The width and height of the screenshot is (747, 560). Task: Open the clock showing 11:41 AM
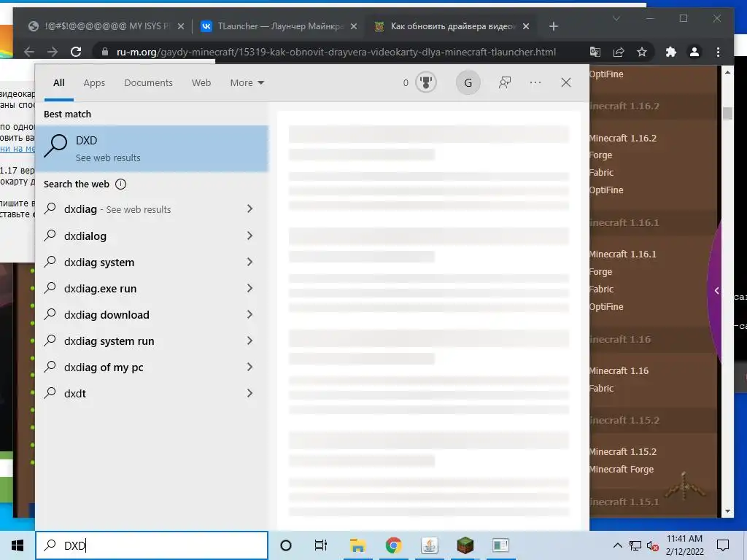(x=684, y=545)
